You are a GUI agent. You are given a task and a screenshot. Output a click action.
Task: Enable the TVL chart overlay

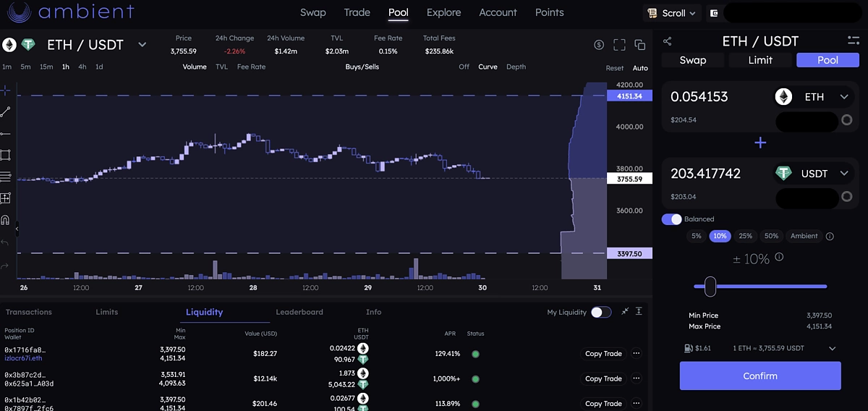[x=221, y=67]
